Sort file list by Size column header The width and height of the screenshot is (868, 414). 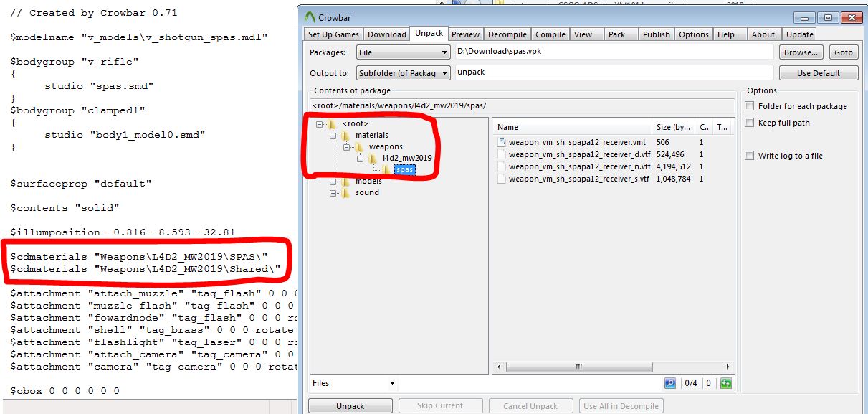(x=674, y=127)
